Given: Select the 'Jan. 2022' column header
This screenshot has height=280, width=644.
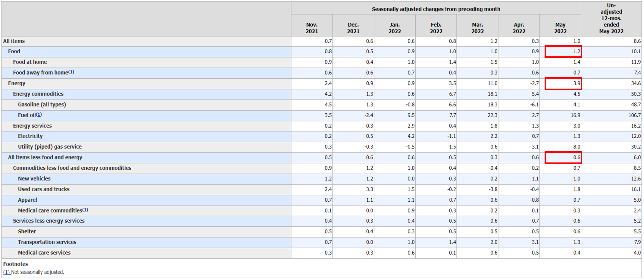Looking at the screenshot, I should [x=395, y=28].
